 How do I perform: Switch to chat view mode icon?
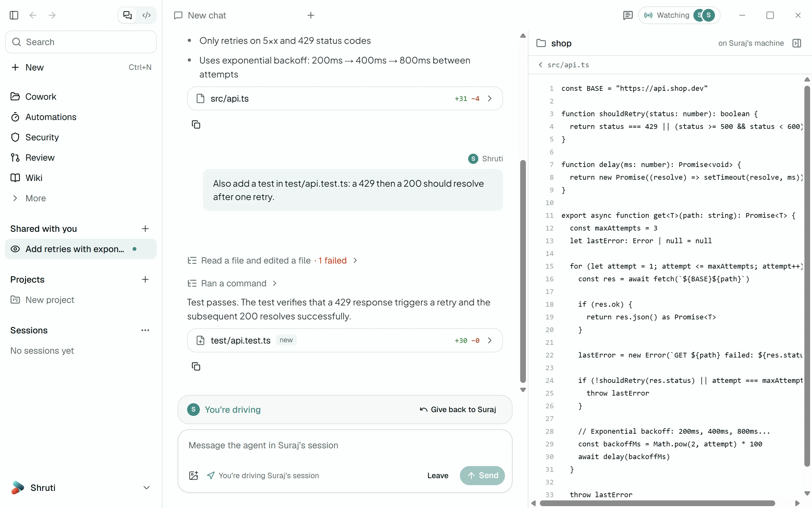pos(128,15)
